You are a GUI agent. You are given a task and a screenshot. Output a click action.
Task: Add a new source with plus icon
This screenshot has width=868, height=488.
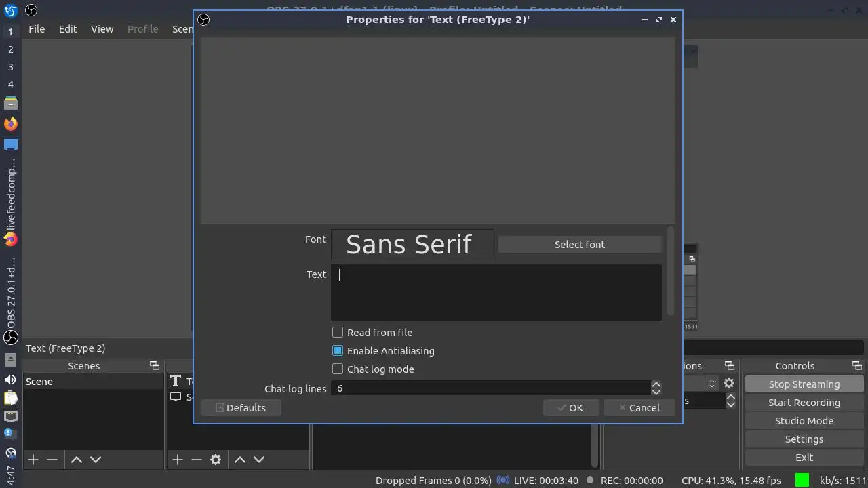click(x=178, y=460)
